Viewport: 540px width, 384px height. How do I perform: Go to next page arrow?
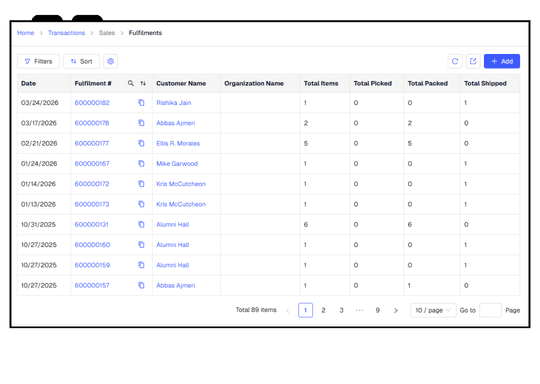pyautogui.click(x=396, y=310)
